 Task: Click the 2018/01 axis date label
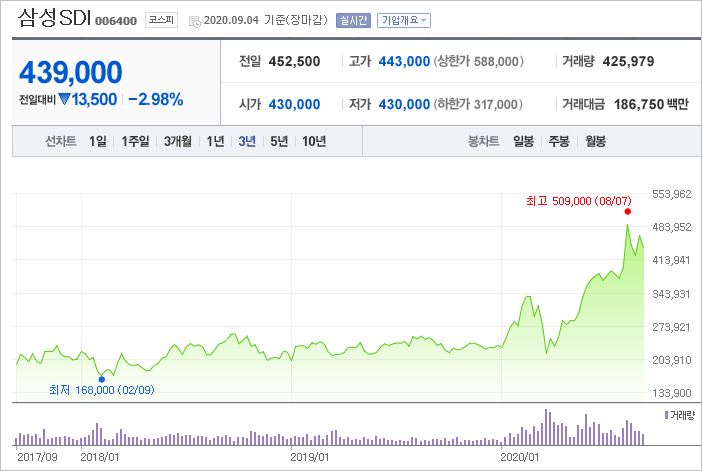click(99, 457)
